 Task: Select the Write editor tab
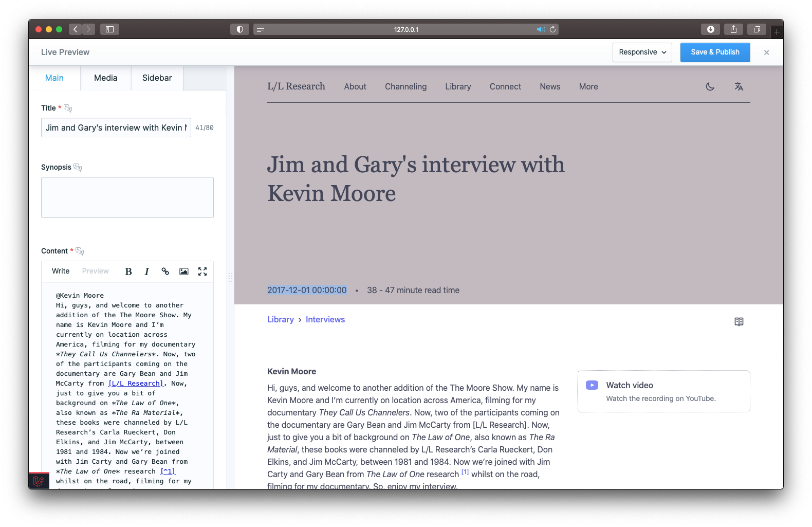pyautogui.click(x=61, y=271)
